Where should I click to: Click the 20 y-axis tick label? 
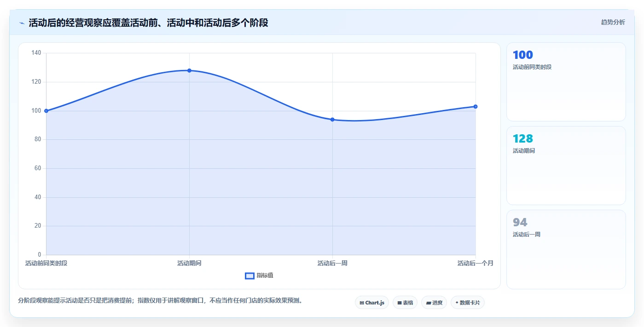38,226
